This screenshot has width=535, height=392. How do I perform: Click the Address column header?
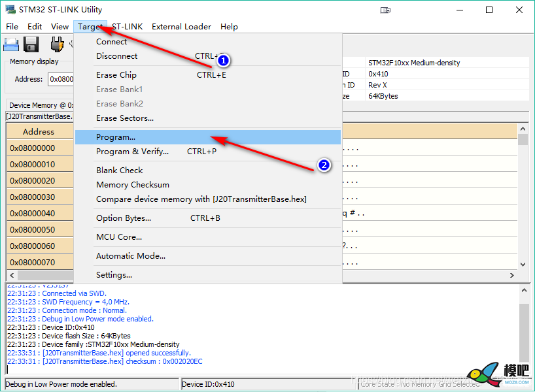click(40, 131)
